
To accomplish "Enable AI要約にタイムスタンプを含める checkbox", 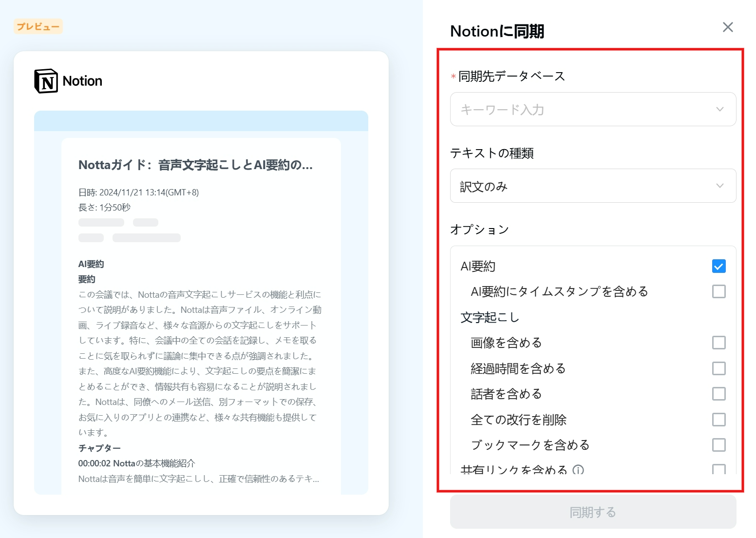I will (718, 291).
